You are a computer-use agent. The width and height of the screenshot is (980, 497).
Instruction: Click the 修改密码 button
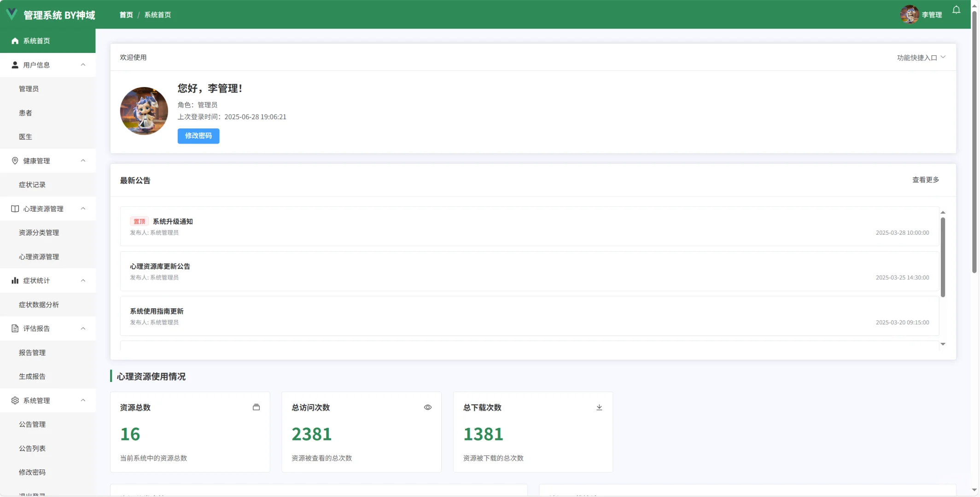(x=198, y=136)
